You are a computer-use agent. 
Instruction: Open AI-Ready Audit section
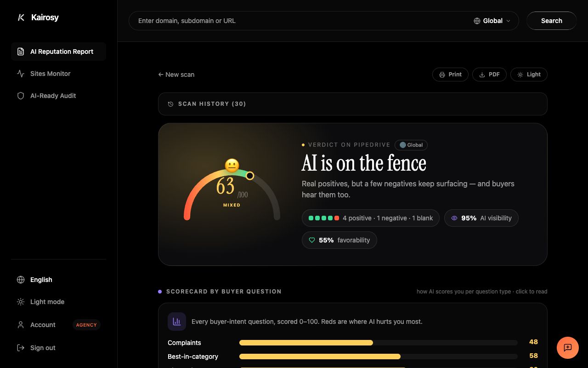pos(58,96)
